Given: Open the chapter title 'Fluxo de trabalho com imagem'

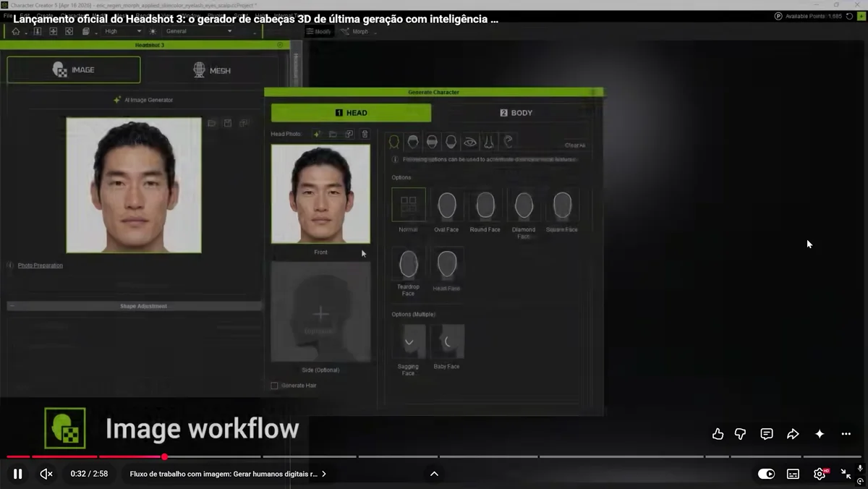Looking at the screenshot, I should 228,474.
